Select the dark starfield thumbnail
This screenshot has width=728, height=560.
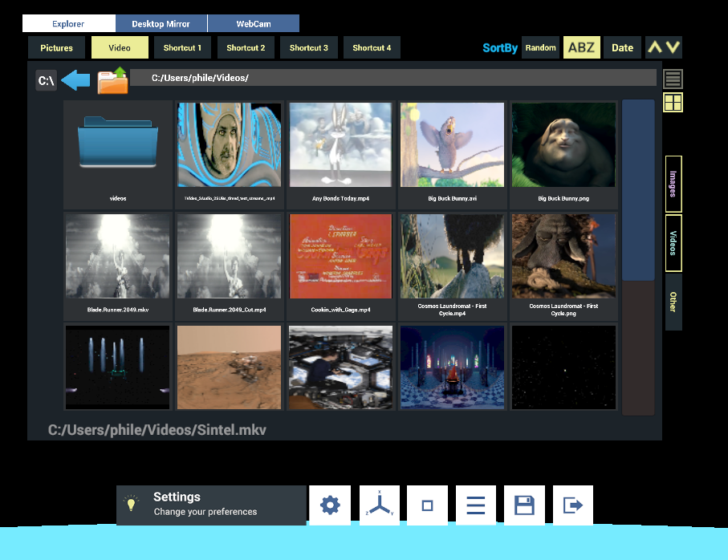(563, 367)
